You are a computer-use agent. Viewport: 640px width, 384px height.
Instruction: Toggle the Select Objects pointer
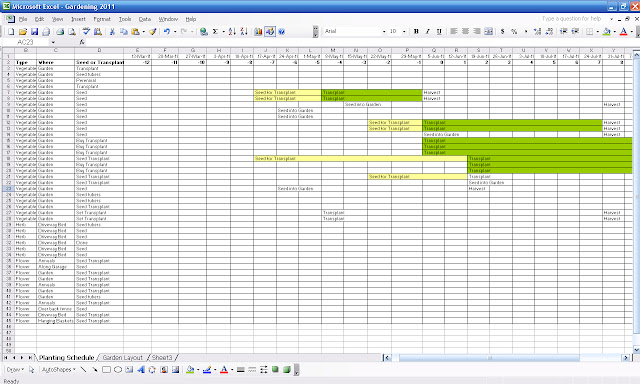[31, 370]
